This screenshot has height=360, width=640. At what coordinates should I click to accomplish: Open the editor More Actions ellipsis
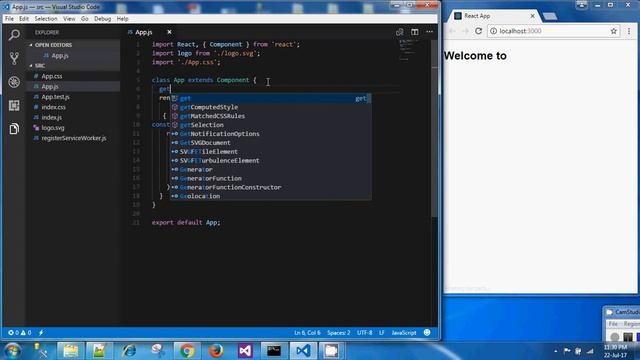click(429, 32)
